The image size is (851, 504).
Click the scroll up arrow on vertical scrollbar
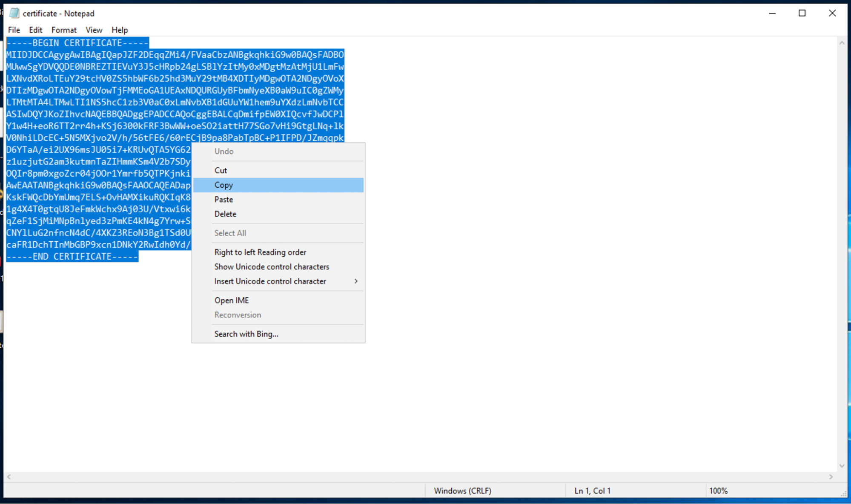pos(842,42)
